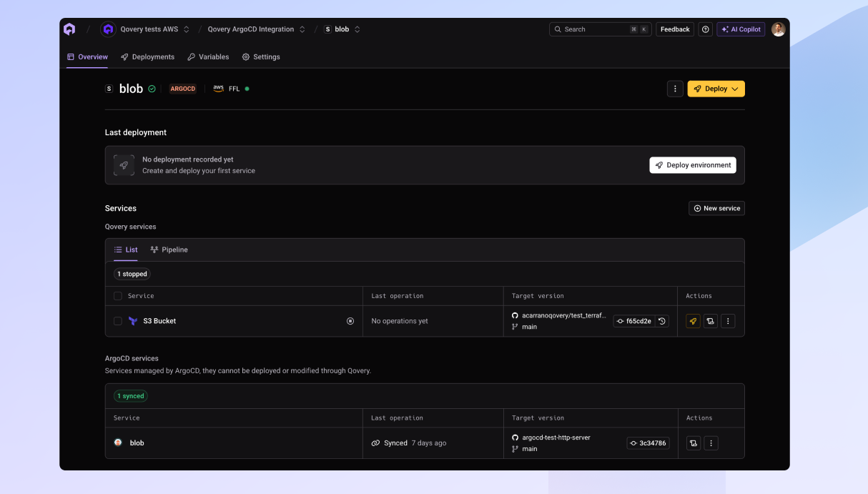This screenshot has width=868, height=494.
Task: Click the main branch label in blob row
Action: 529,449
